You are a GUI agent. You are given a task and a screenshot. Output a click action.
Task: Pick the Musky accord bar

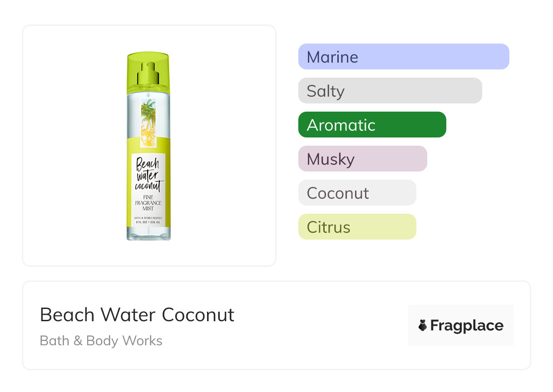(362, 159)
